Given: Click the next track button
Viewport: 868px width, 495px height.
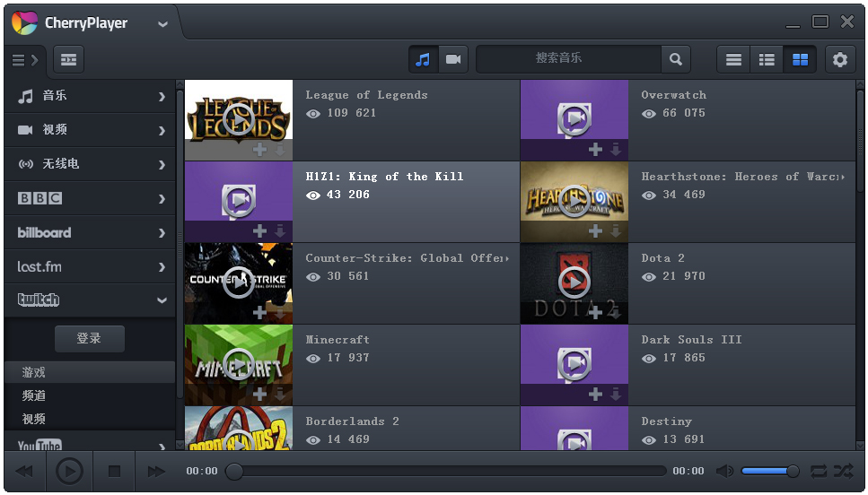Looking at the screenshot, I should [x=157, y=472].
